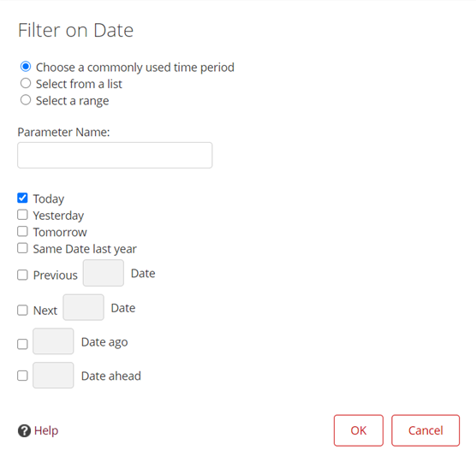Tick the 'Date ago' checkbox
Viewport: 476px width, 462px height.
point(22,344)
